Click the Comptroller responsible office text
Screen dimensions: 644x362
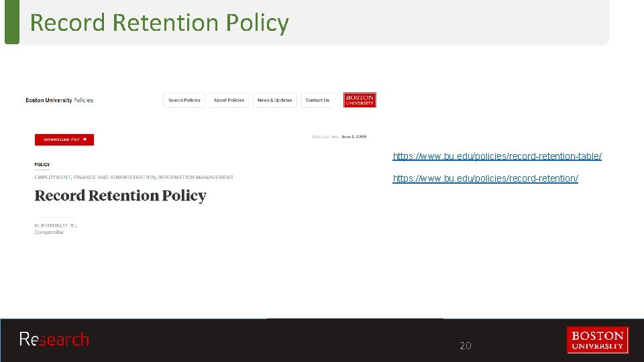[49, 233]
